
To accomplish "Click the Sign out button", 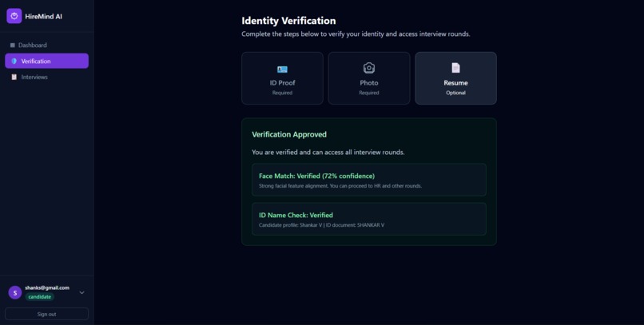I will coord(47,314).
